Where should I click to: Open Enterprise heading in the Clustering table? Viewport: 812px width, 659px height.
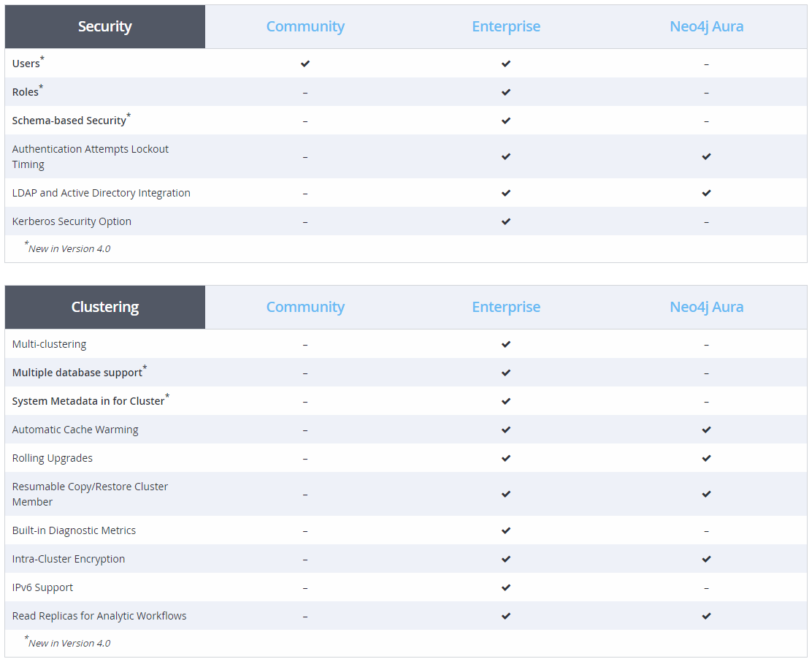506,307
